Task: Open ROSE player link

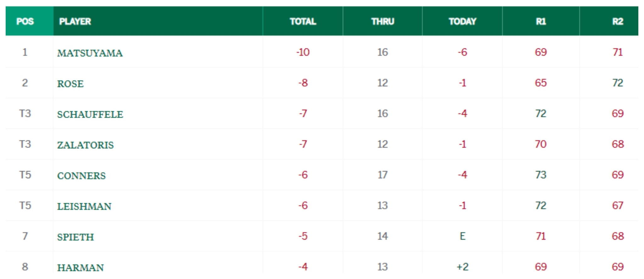Action: pyautogui.click(x=70, y=84)
